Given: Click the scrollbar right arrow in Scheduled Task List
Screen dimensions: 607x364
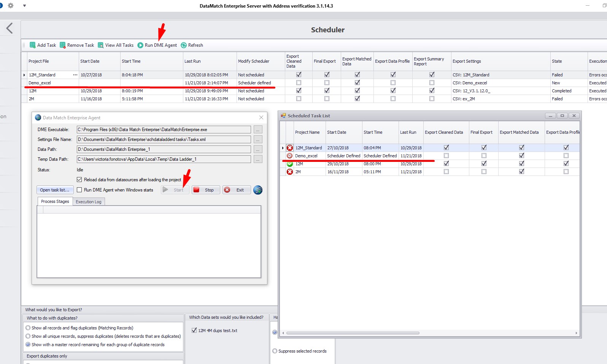Looking at the screenshot, I should (576, 333).
